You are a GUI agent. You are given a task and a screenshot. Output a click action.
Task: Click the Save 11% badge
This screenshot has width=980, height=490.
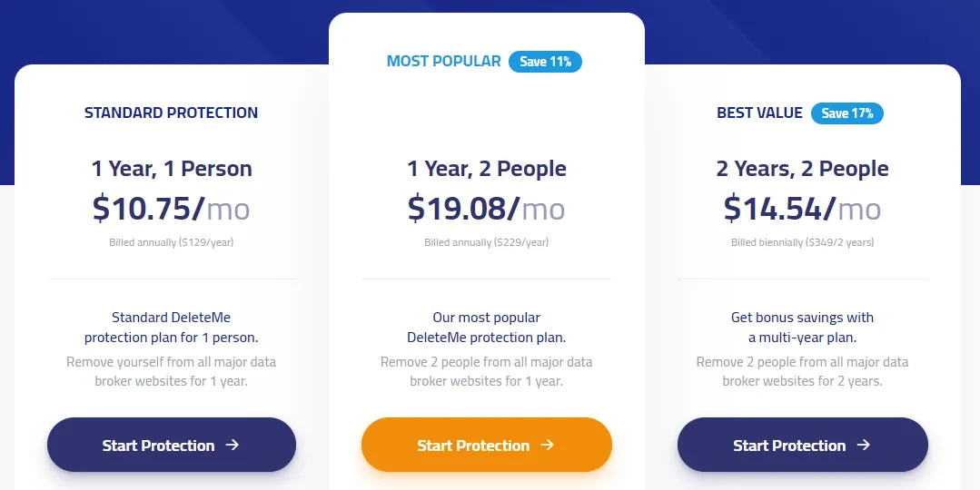(545, 62)
